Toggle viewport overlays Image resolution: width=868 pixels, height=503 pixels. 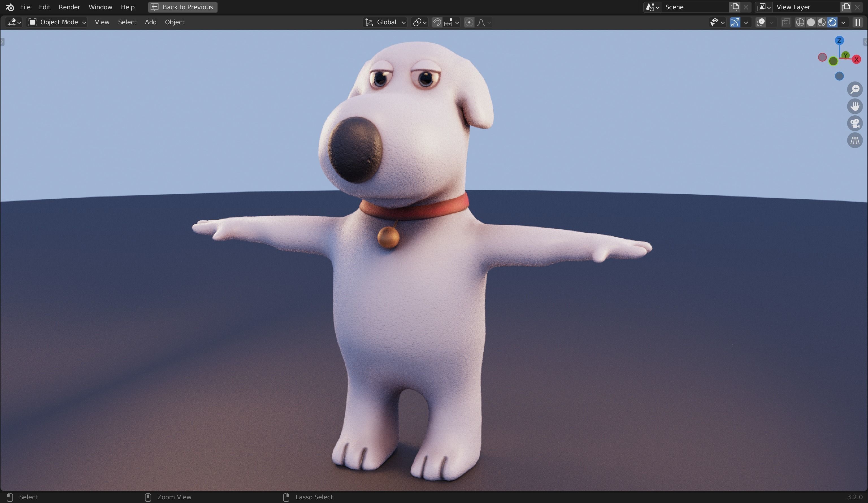761,22
